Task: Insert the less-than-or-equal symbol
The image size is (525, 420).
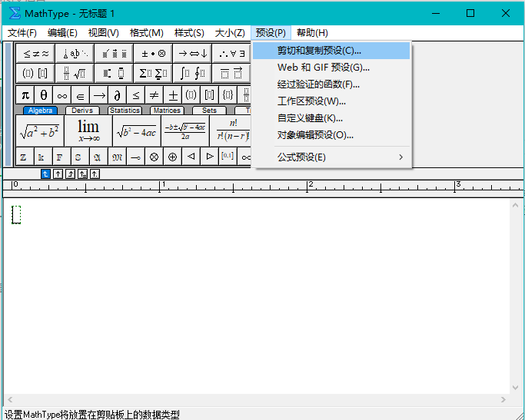Action: click(x=135, y=95)
